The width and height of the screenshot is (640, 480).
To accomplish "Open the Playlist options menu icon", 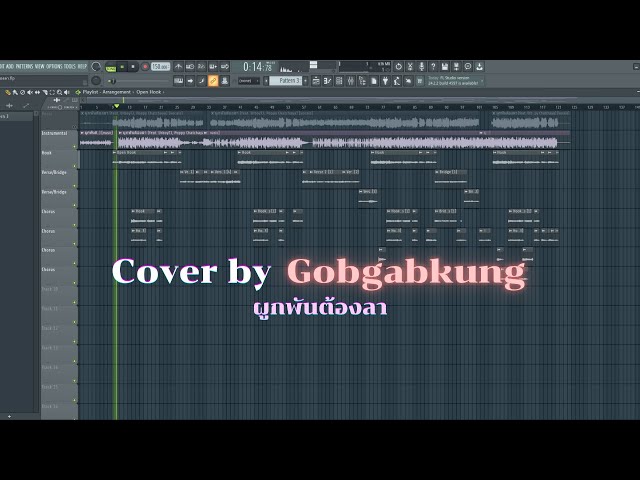I will click(78, 93).
